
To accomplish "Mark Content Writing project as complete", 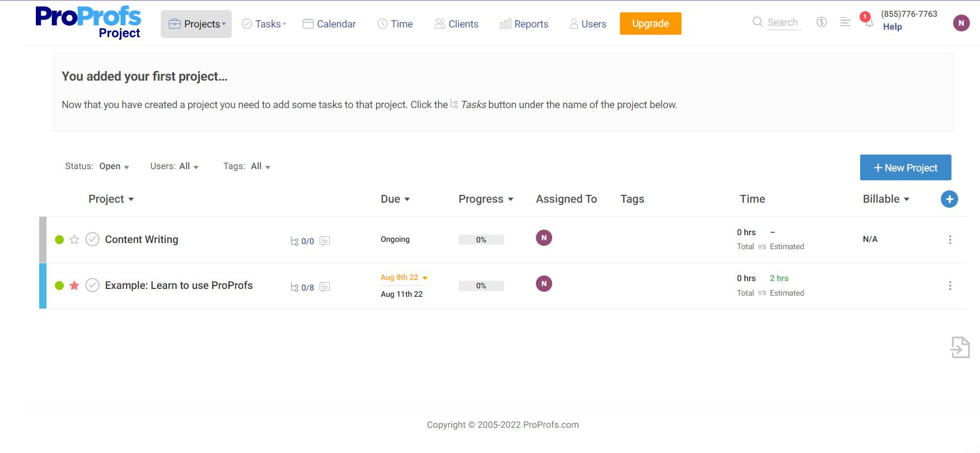I will tap(92, 239).
